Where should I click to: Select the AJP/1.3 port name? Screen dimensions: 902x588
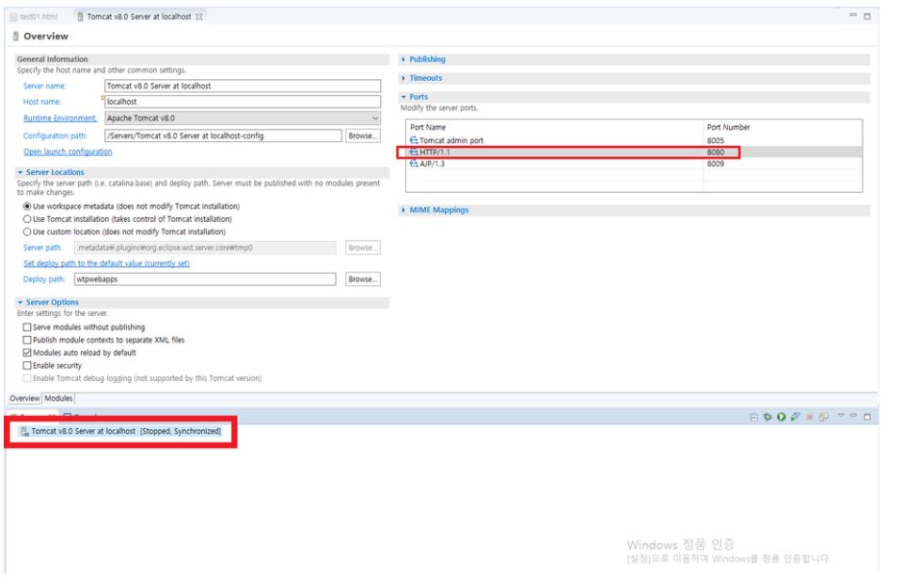click(x=432, y=164)
